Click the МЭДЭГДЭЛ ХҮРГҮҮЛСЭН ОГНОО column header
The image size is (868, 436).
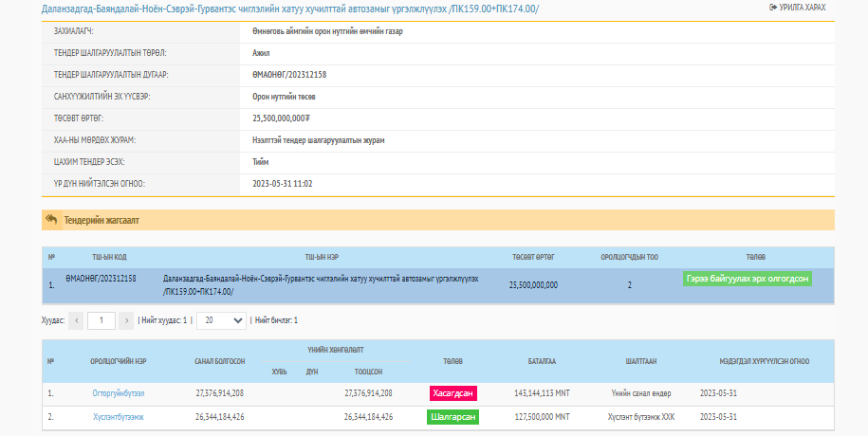coord(764,361)
